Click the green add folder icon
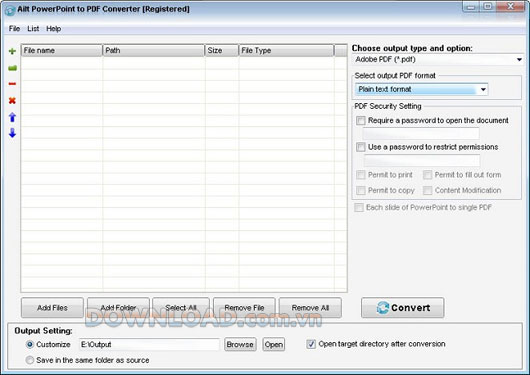 point(13,68)
